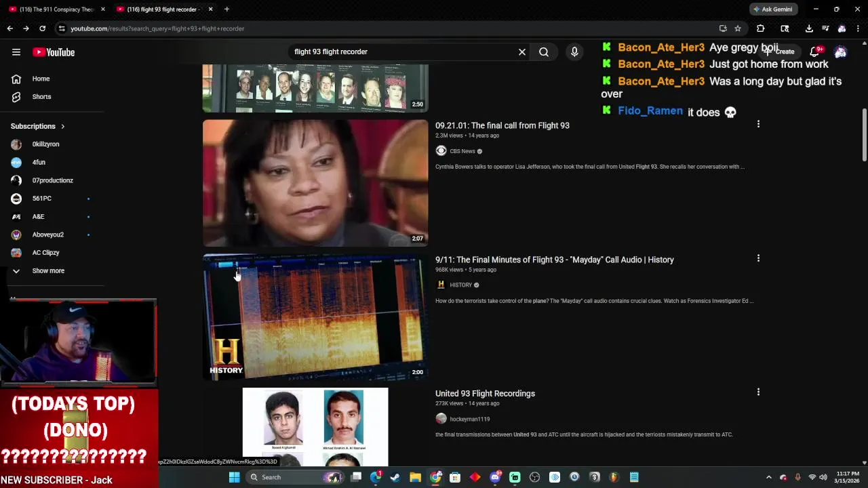Screen dimensions: 868x488
Task: Open the account avatar menu
Action: [840, 52]
